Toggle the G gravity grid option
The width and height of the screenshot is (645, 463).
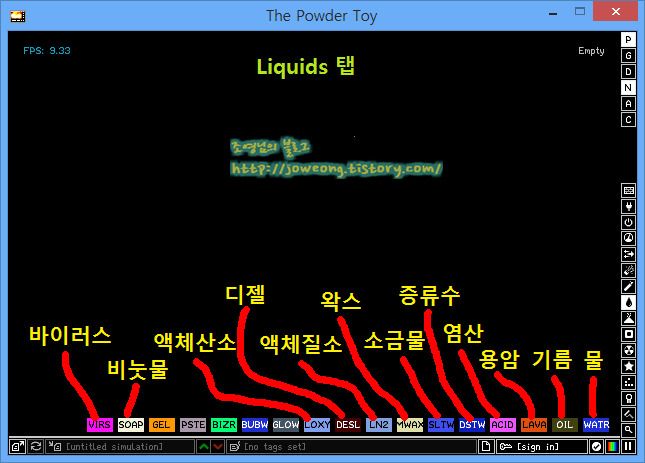[x=628, y=56]
